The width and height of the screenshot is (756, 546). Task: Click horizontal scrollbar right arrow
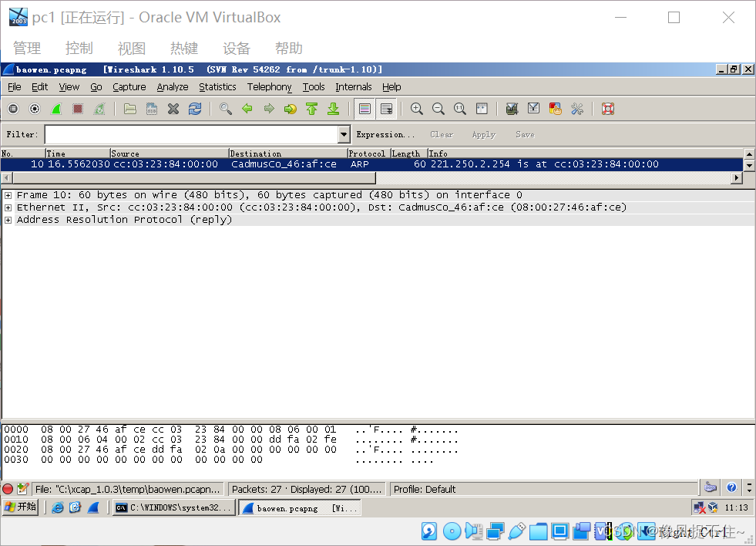736,178
